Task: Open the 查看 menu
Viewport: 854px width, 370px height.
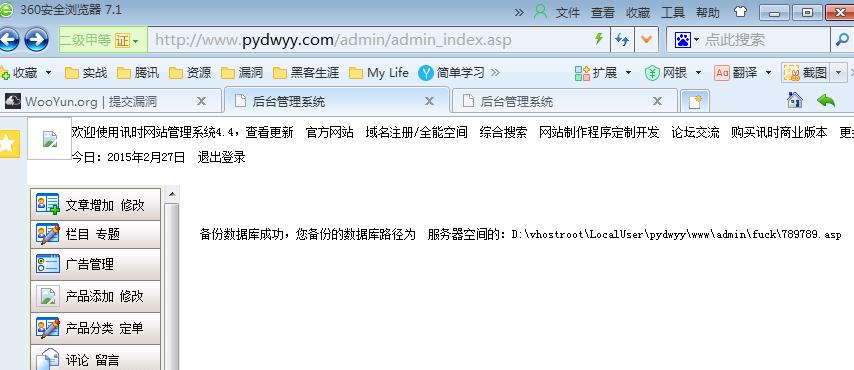Action: point(603,13)
